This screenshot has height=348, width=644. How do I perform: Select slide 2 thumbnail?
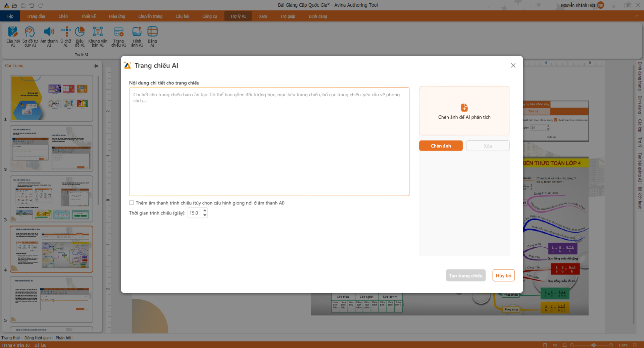(51, 148)
